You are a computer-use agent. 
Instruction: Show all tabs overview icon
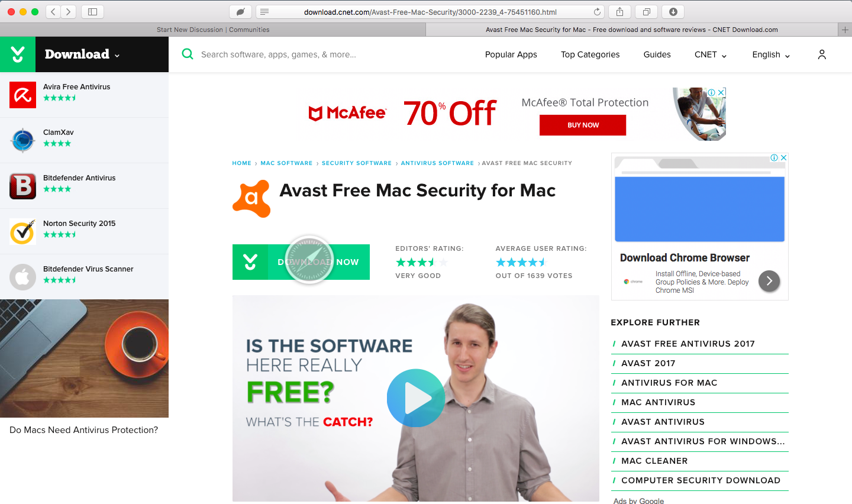pos(646,11)
